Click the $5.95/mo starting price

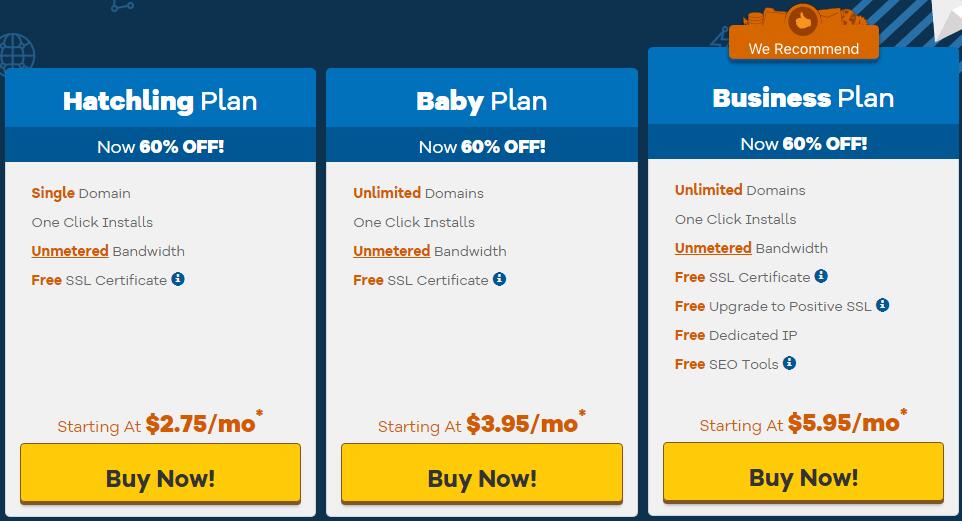tap(844, 422)
